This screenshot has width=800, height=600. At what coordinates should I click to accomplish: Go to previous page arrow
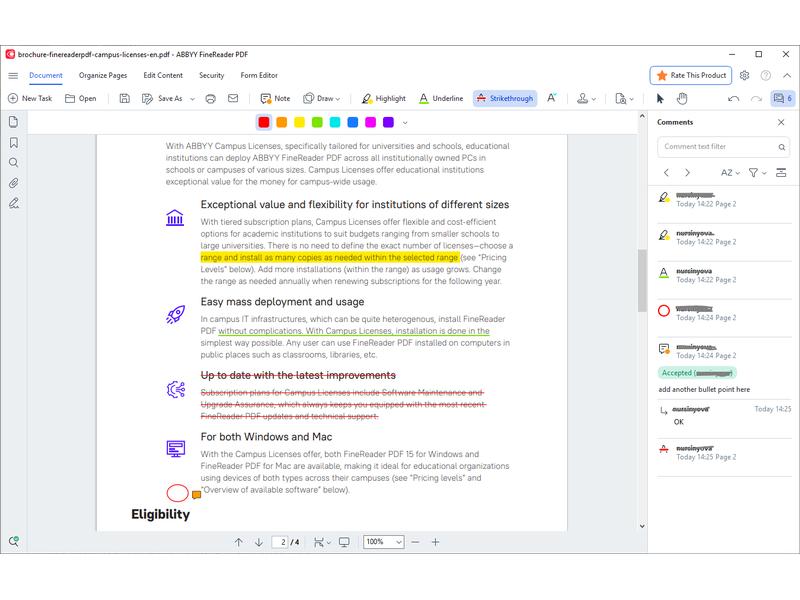[x=238, y=542]
